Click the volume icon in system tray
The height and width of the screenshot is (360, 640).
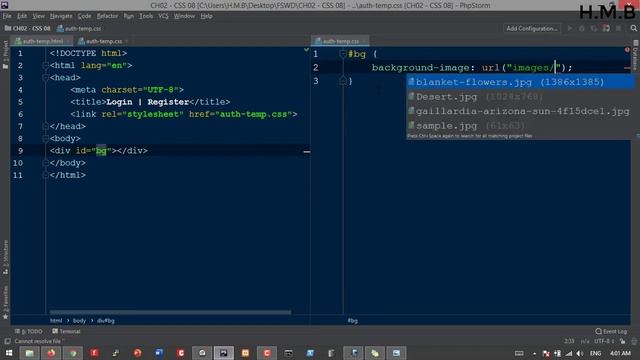580,353
